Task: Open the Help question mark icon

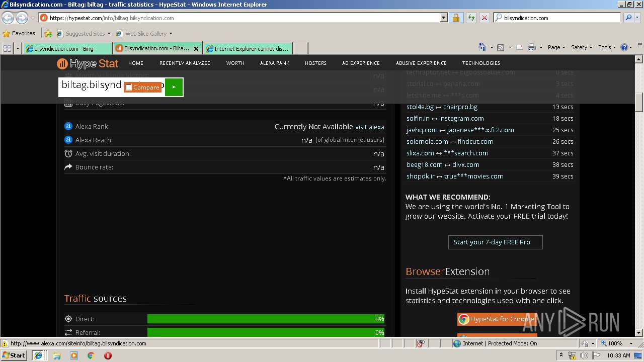Action: [x=624, y=47]
